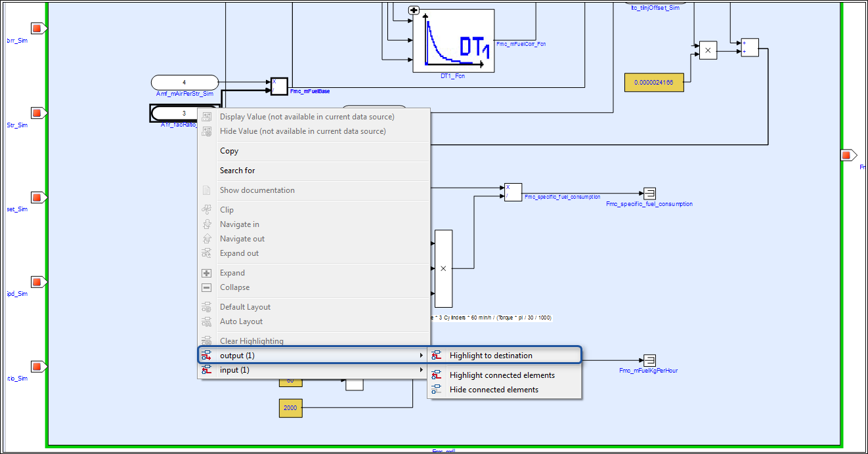Image resolution: width=868 pixels, height=454 pixels.
Task: Click the addition block at top right
Action: coord(749,47)
